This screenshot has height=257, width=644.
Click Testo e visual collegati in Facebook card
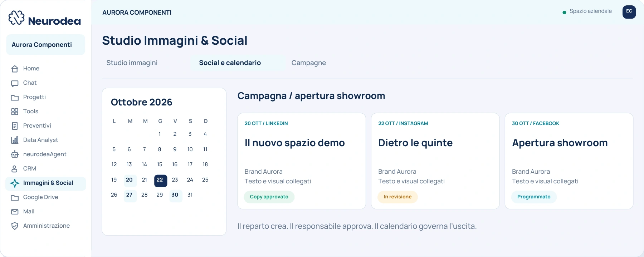coord(545,181)
